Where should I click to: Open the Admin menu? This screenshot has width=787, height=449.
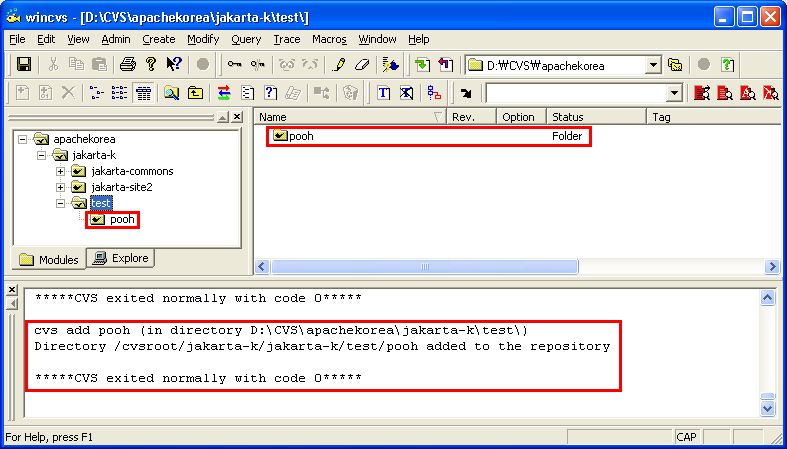115,39
